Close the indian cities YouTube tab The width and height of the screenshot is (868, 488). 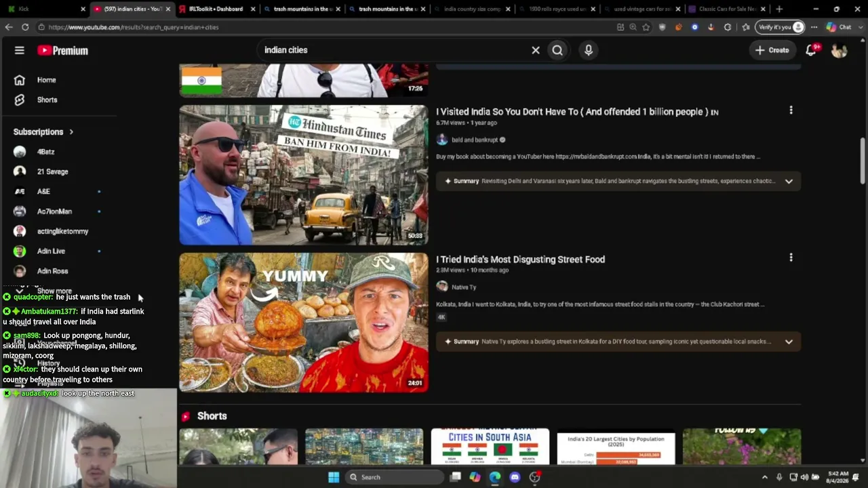click(x=168, y=9)
